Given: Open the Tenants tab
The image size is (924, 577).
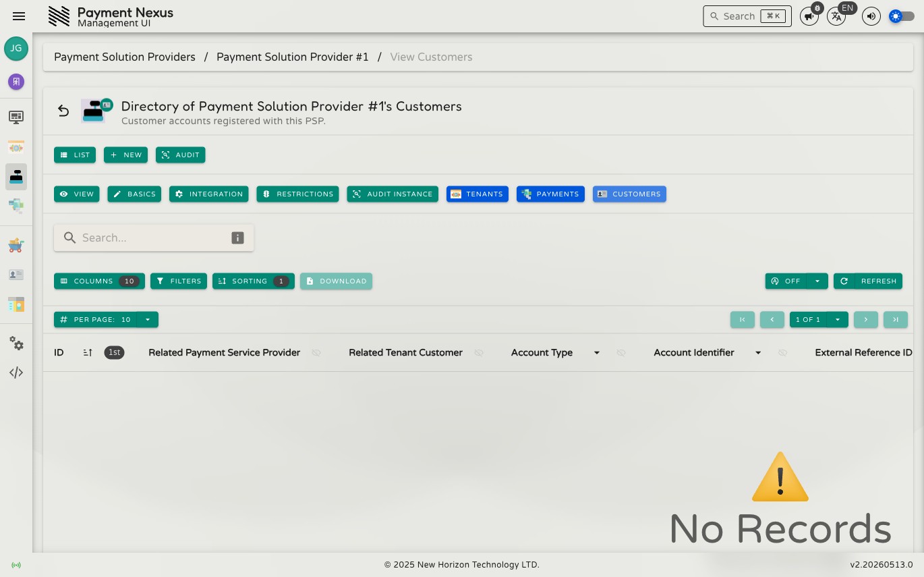Looking at the screenshot, I should 478,194.
